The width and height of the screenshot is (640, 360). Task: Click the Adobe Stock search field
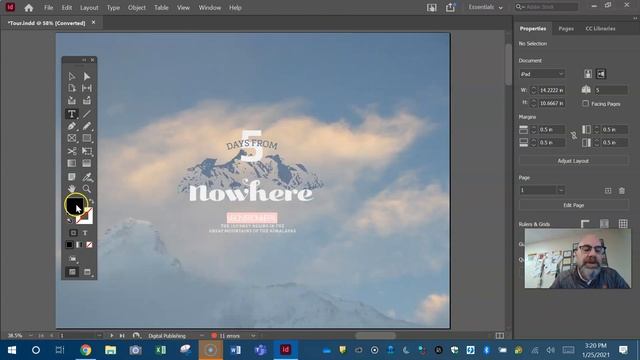tap(547, 7)
